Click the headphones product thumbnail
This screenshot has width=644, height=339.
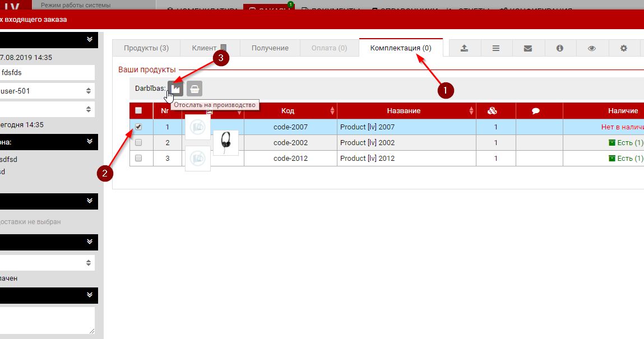pyautogui.click(x=226, y=142)
